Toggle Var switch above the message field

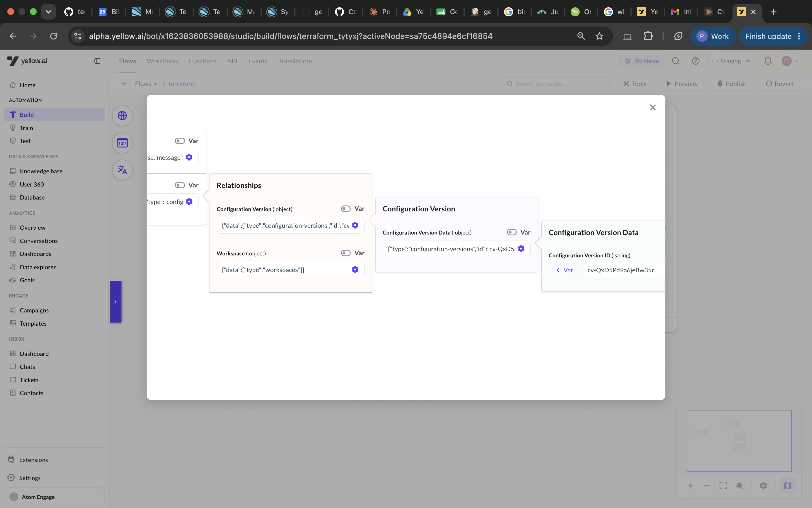180,141
